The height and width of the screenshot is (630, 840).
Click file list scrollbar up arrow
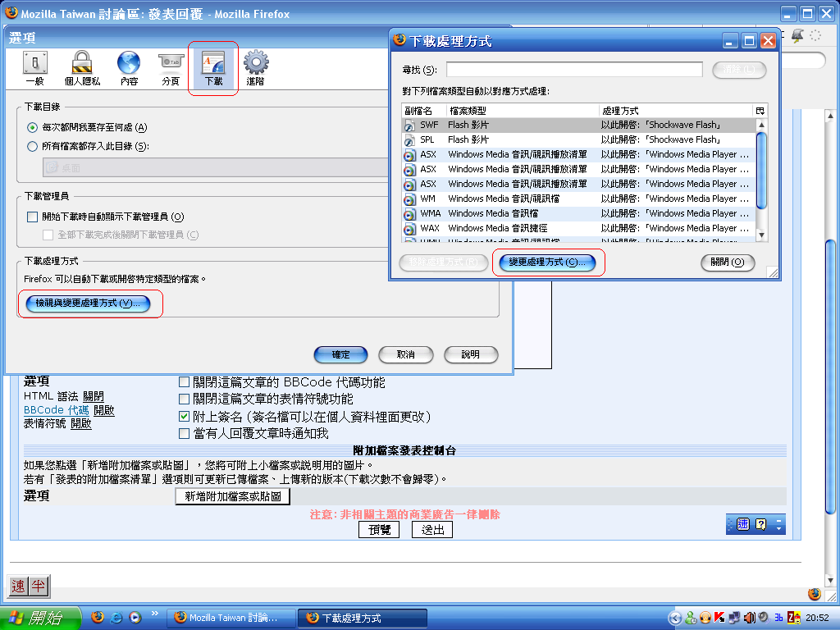pyautogui.click(x=761, y=125)
